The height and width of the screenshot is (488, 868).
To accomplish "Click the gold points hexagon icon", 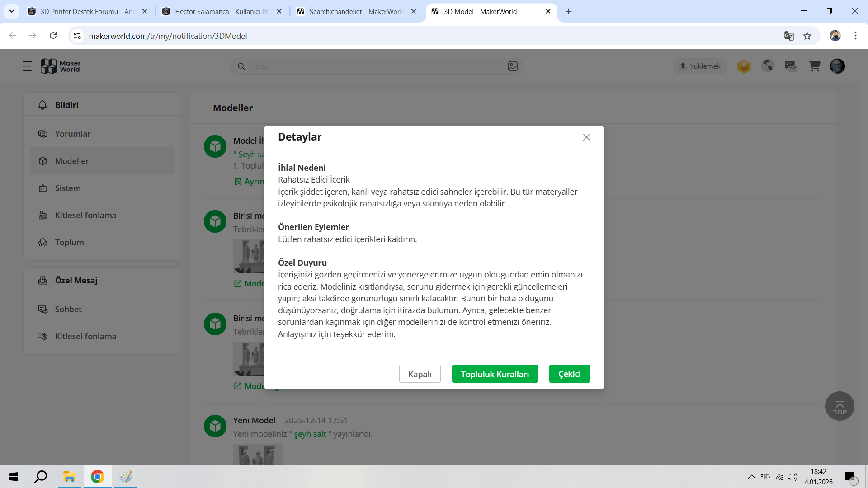I will (744, 66).
